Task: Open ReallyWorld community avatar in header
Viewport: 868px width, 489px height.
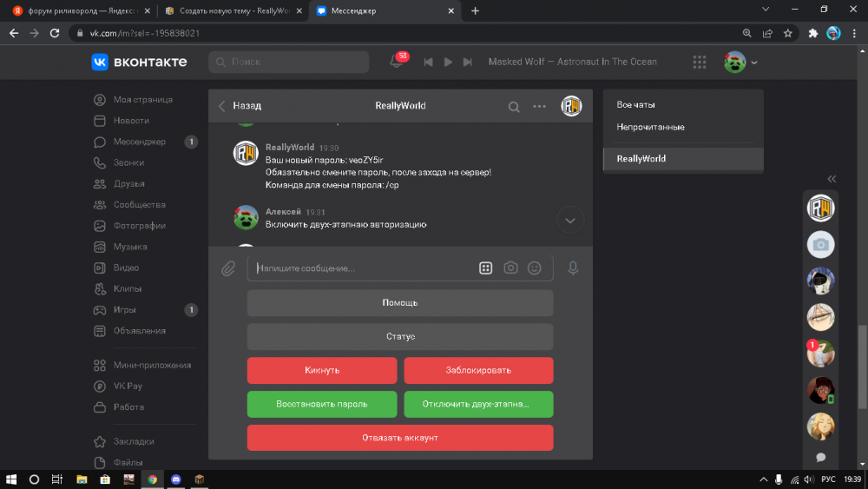Action: coord(571,106)
